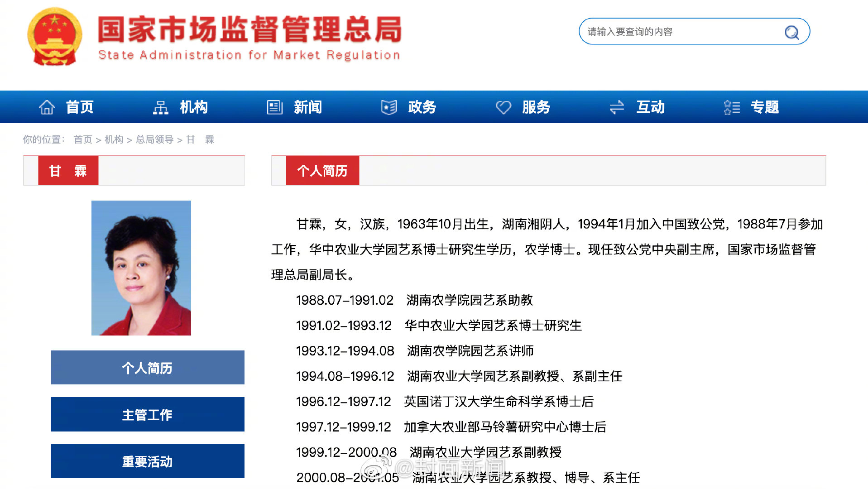Open the 专题 navigation menu item
868x489 pixels.
[765, 107]
